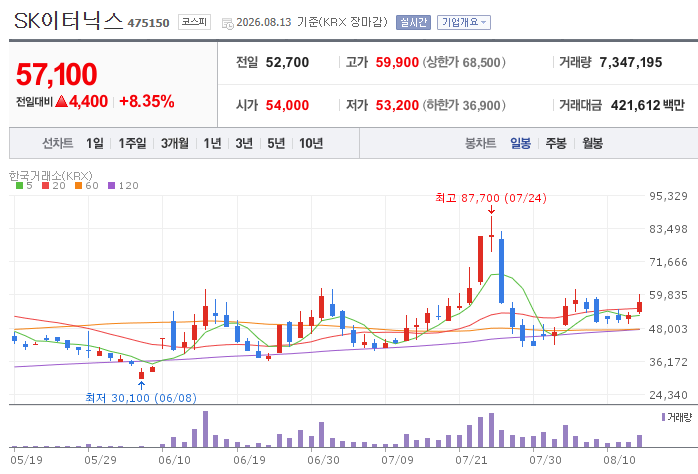Viewport: 698px width, 474px height.
Task: Switch to 주봉 weekly candle chart
Action: (x=556, y=143)
